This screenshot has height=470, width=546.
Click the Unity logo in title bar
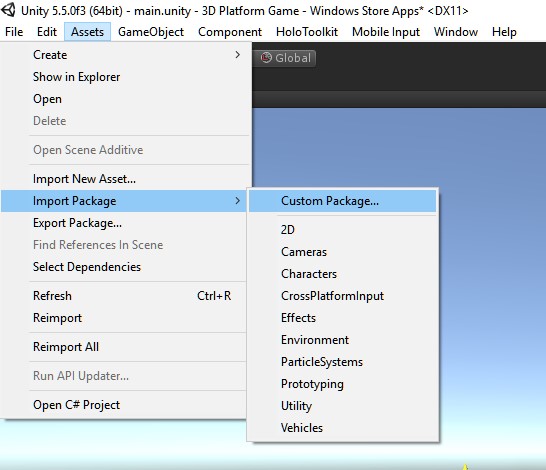8,10
